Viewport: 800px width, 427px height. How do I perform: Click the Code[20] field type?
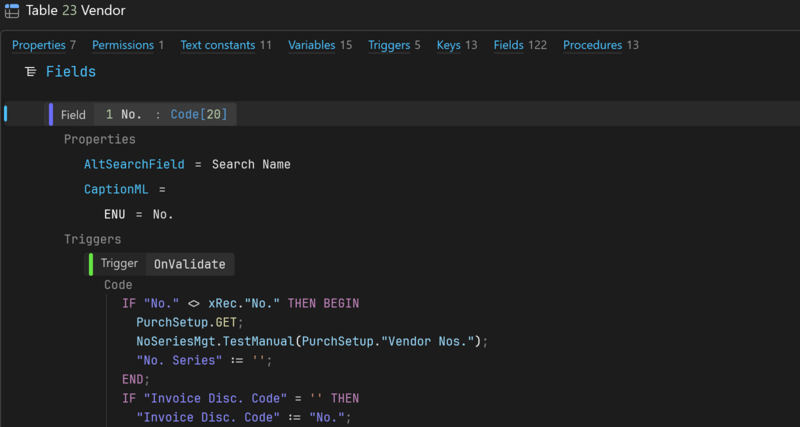pyautogui.click(x=199, y=115)
